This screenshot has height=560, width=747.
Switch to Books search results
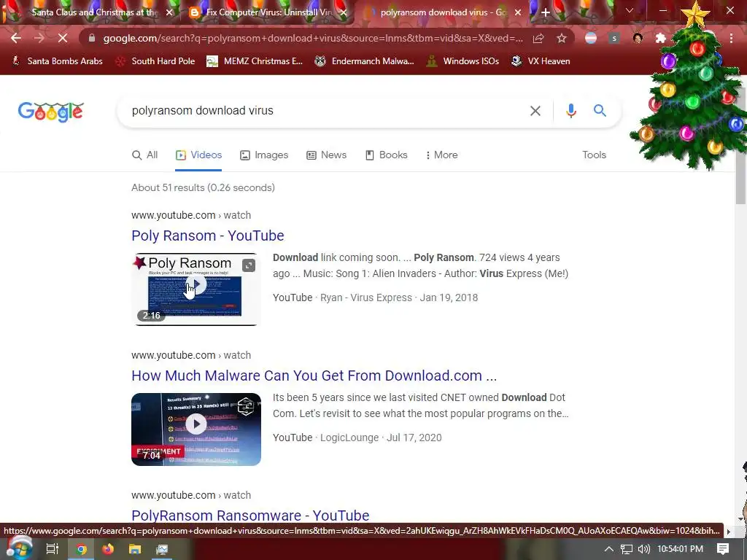pyautogui.click(x=387, y=155)
